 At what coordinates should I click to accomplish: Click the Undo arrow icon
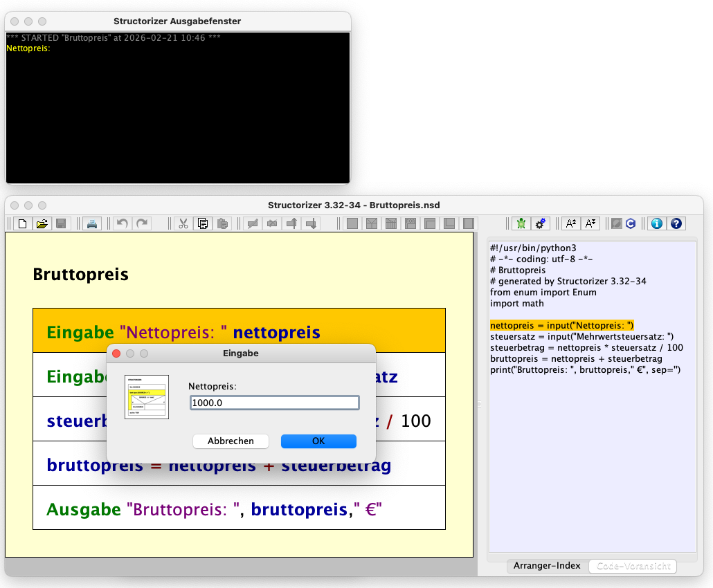pos(123,223)
